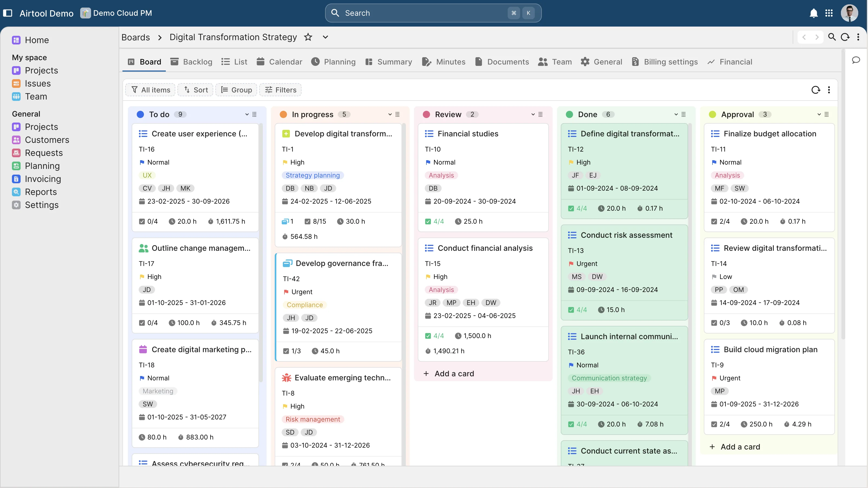868x488 pixels.
Task: Click the 1/3 checklist on TI-42 card
Action: 292,351
